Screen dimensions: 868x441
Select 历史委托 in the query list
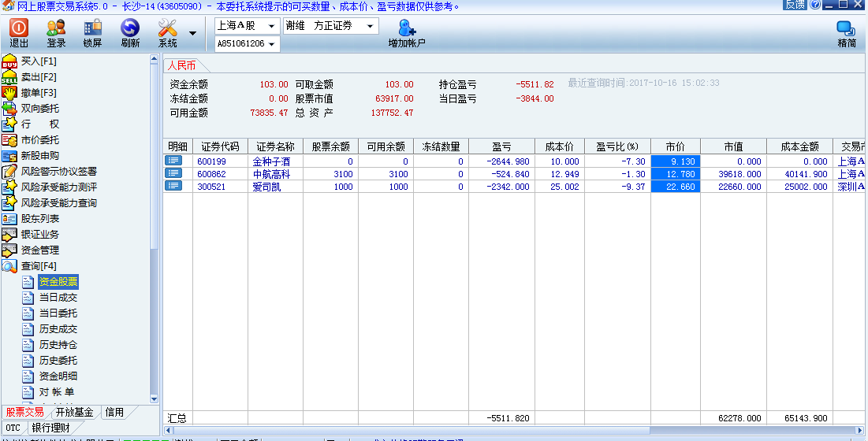click(58, 360)
